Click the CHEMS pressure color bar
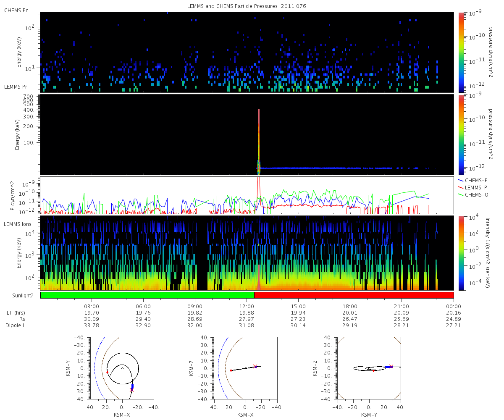Screen dimensions: 504x420 pyautogui.click(x=461, y=52)
